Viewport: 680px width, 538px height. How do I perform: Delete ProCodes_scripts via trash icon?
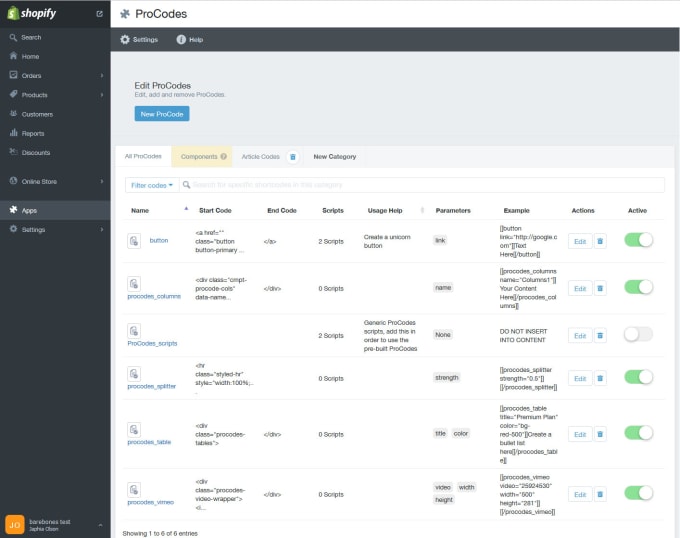600,336
